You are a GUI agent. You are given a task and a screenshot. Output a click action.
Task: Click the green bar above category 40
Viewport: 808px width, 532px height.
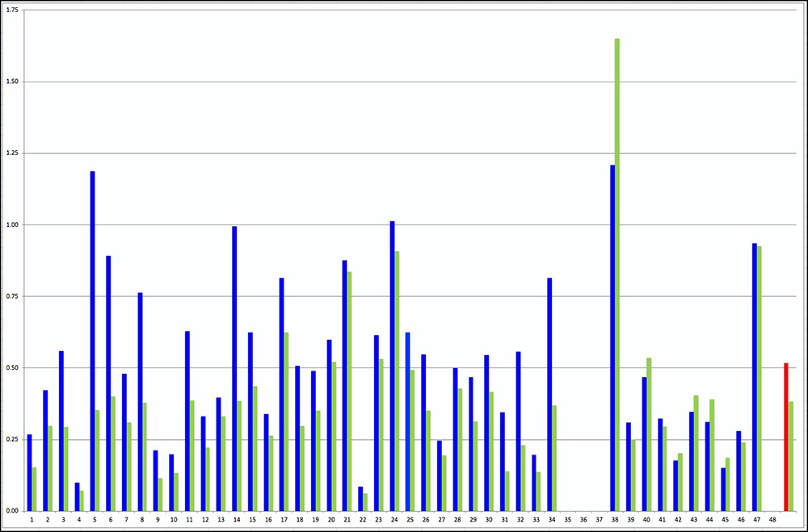pos(649,434)
